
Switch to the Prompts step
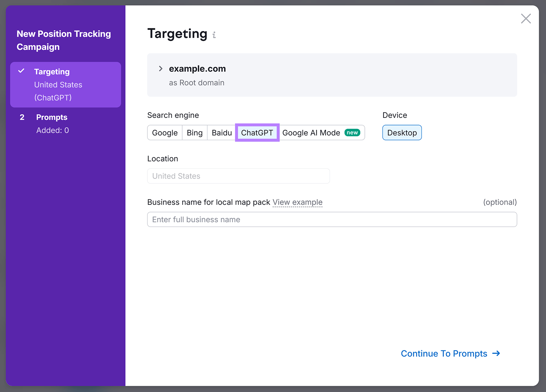(52, 117)
